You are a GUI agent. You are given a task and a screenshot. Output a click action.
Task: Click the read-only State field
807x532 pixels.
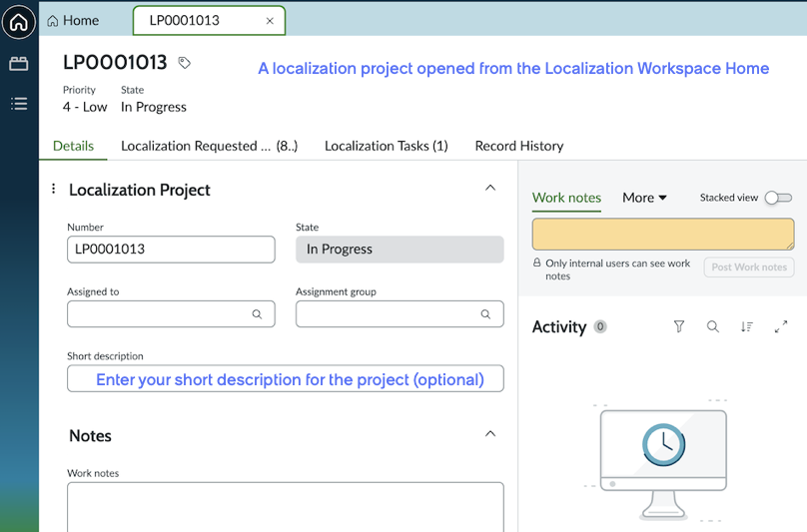[x=400, y=250]
